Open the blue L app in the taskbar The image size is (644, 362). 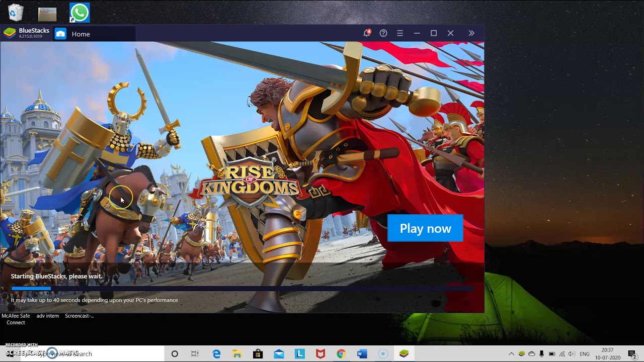299,354
